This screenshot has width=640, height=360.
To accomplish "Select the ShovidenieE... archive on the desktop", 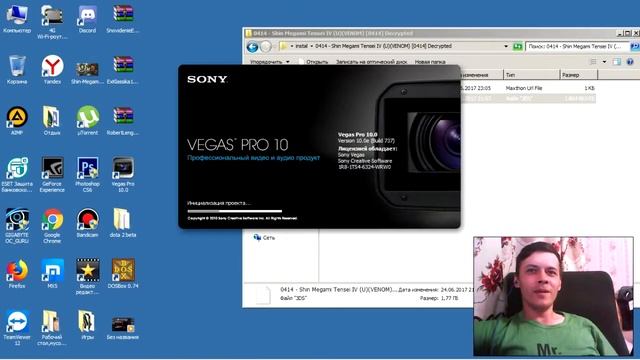I will [x=123, y=20].
